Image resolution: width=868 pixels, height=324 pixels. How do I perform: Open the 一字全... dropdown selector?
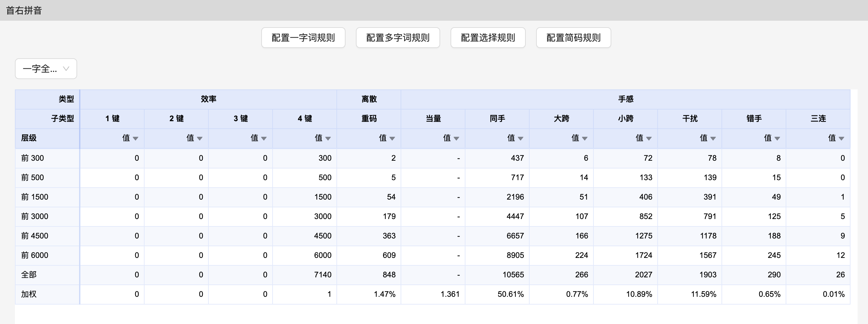46,69
